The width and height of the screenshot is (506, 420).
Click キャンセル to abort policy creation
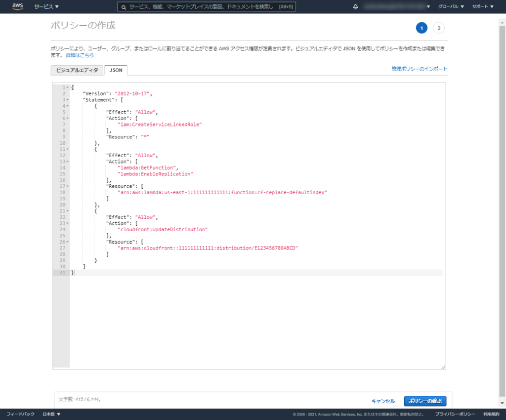pyautogui.click(x=383, y=401)
